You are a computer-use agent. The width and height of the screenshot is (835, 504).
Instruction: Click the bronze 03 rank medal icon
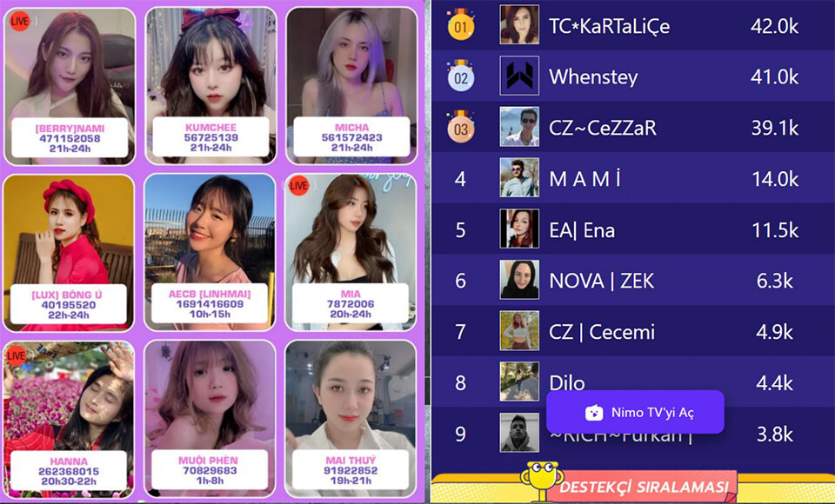461,127
